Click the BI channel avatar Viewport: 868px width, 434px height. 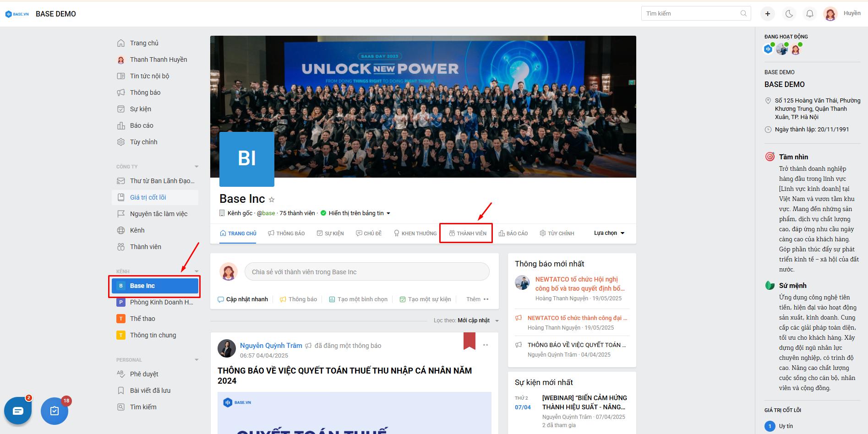pos(247,159)
